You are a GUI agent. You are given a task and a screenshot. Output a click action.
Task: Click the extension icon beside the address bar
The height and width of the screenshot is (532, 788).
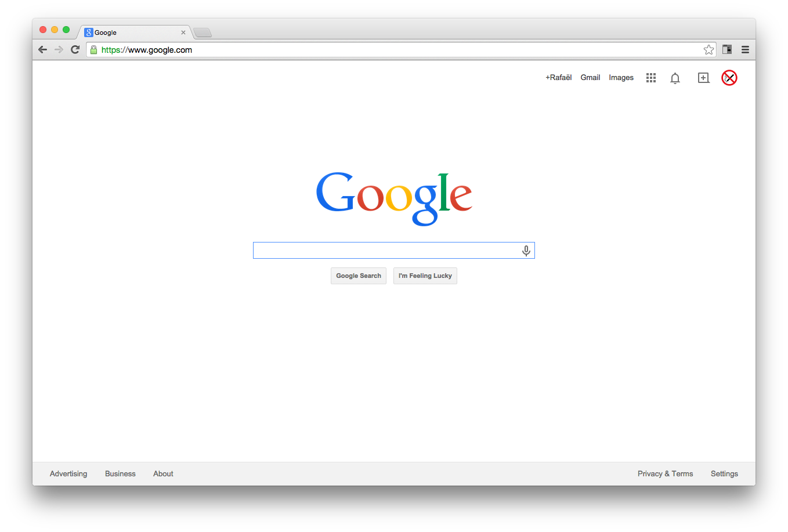727,50
